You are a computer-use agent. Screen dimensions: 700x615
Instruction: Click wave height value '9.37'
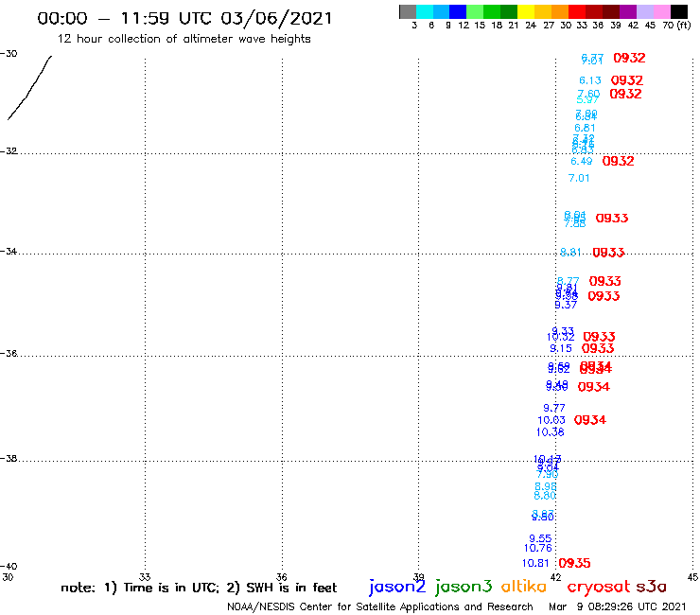566,305
